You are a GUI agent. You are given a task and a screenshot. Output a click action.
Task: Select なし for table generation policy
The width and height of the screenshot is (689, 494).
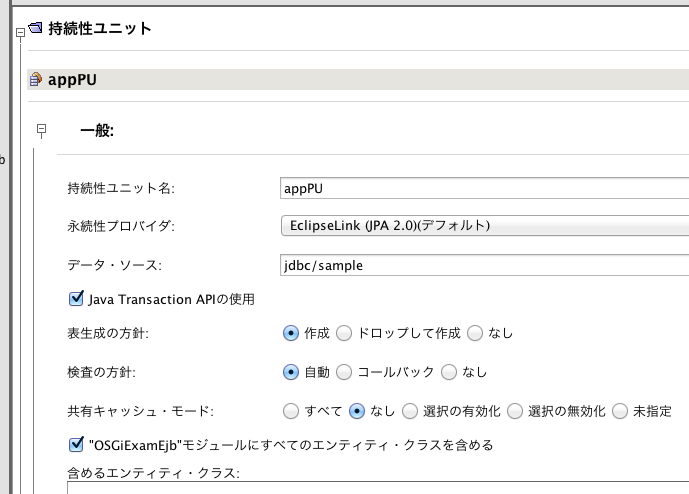click(475, 332)
